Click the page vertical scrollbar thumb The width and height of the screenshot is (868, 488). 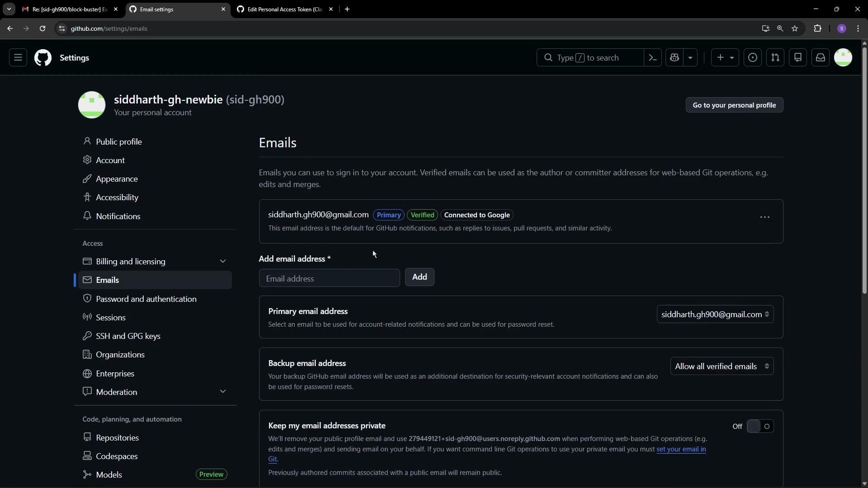864,170
